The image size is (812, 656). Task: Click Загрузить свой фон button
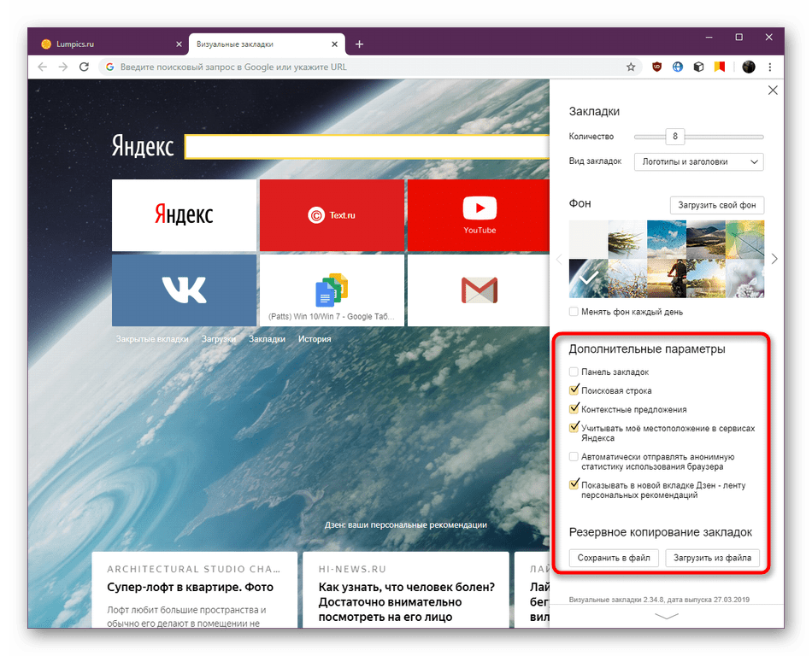(717, 205)
